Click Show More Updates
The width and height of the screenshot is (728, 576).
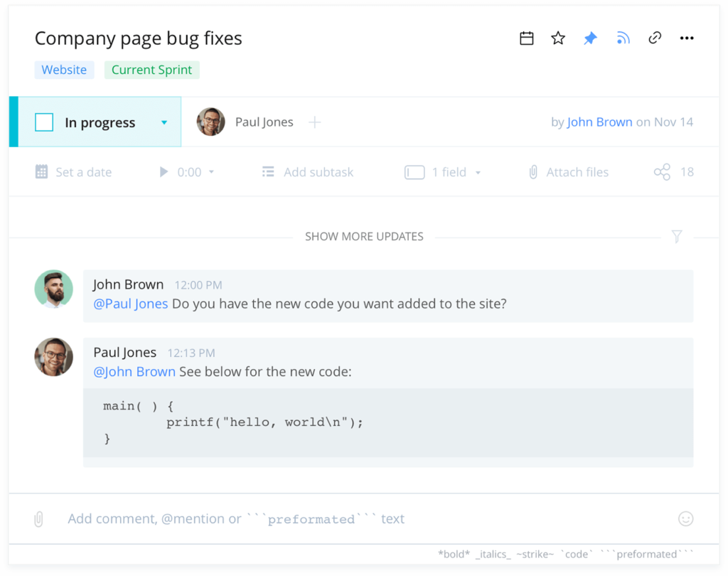364,237
